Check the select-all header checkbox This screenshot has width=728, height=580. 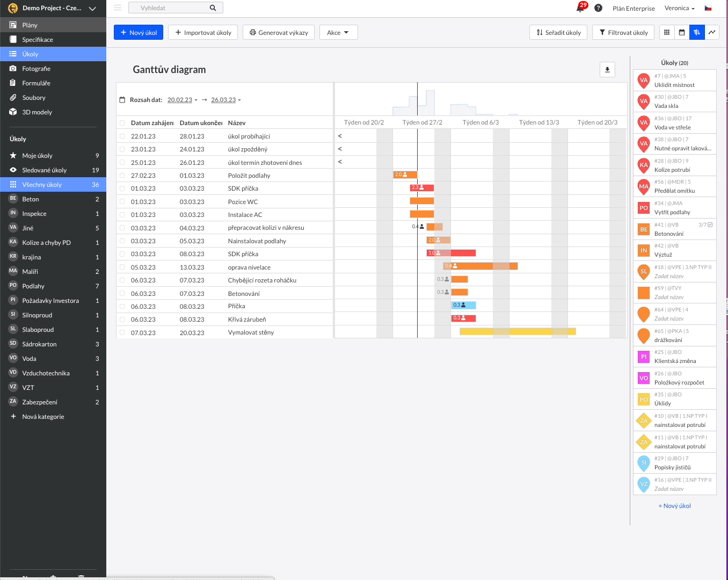point(122,123)
